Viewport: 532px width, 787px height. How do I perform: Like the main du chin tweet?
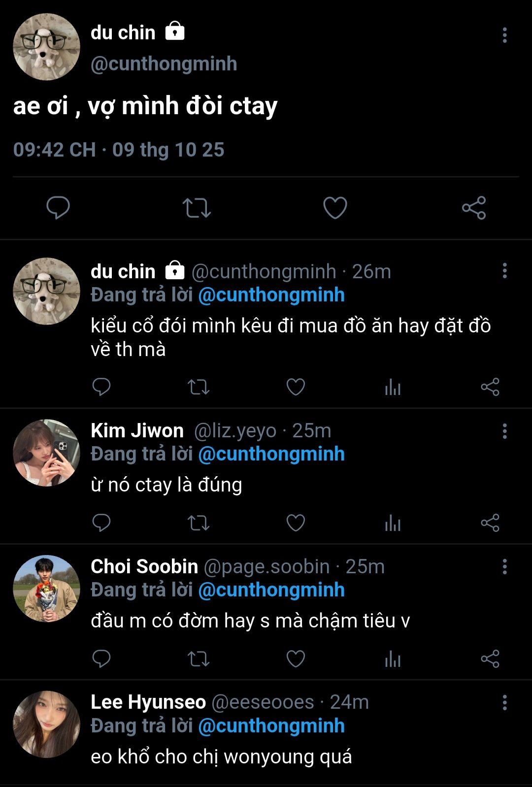tap(335, 207)
